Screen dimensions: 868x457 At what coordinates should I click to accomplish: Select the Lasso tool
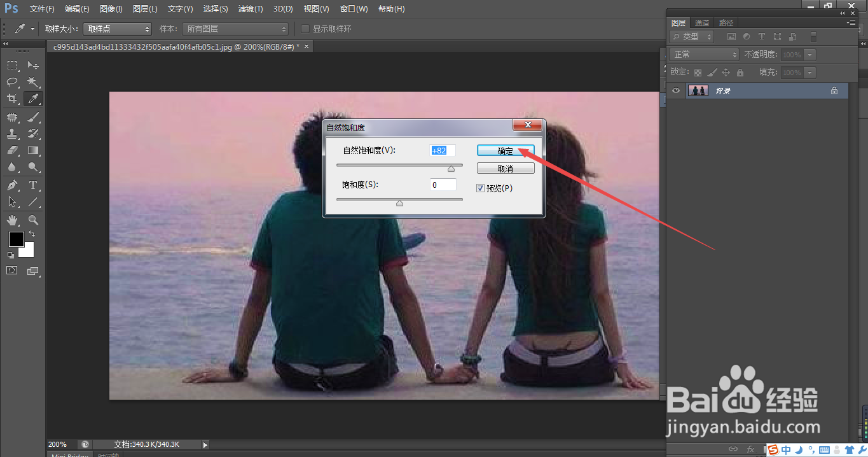click(x=12, y=82)
